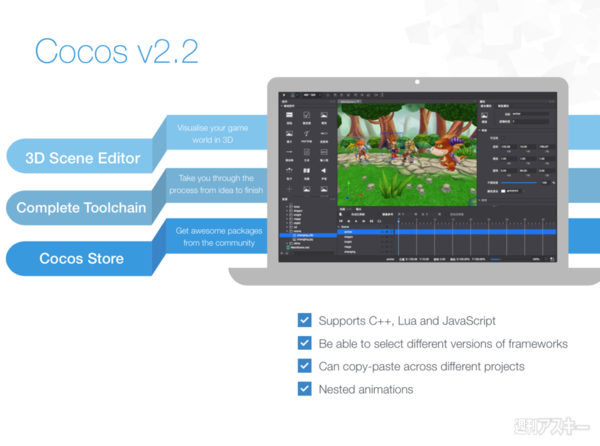Select the CheckBox widget icon in palette
This screenshot has width=600, height=446.
pos(307,115)
